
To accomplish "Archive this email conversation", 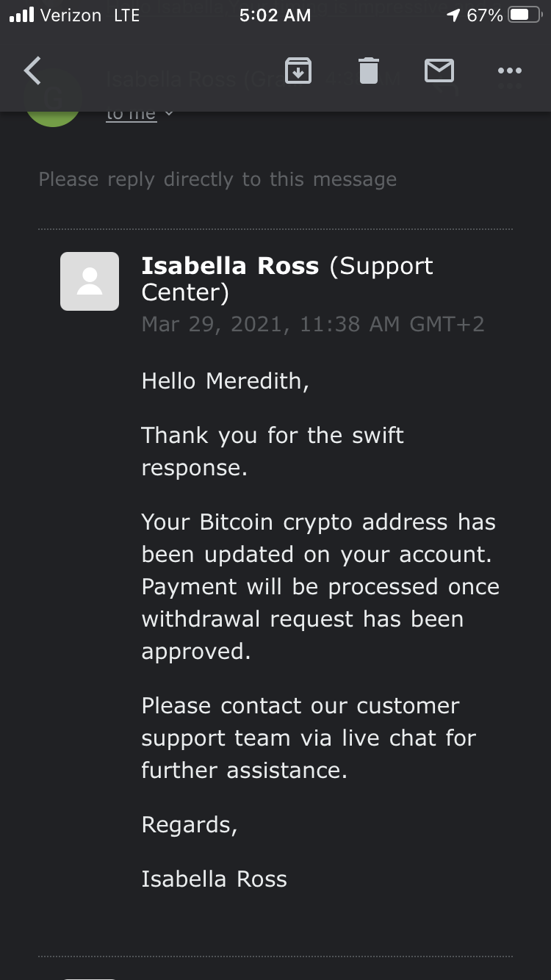I will [x=298, y=71].
